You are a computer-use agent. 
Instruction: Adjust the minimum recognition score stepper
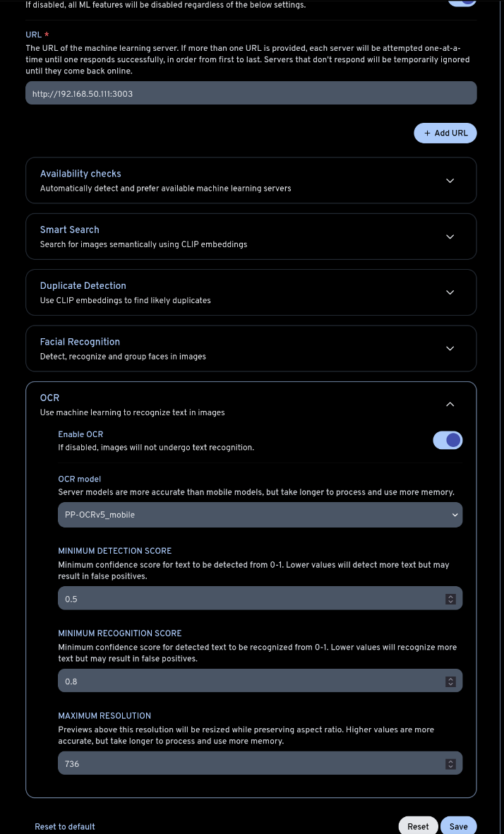coord(450,681)
